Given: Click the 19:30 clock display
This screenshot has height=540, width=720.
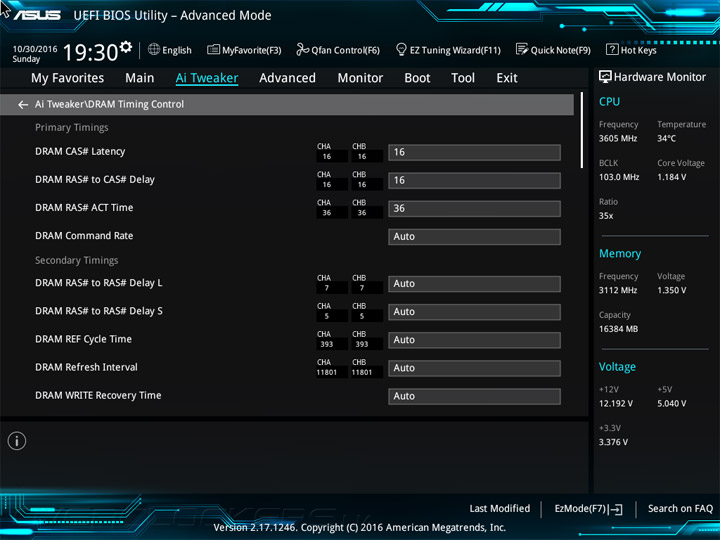Looking at the screenshot, I should (90, 52).
